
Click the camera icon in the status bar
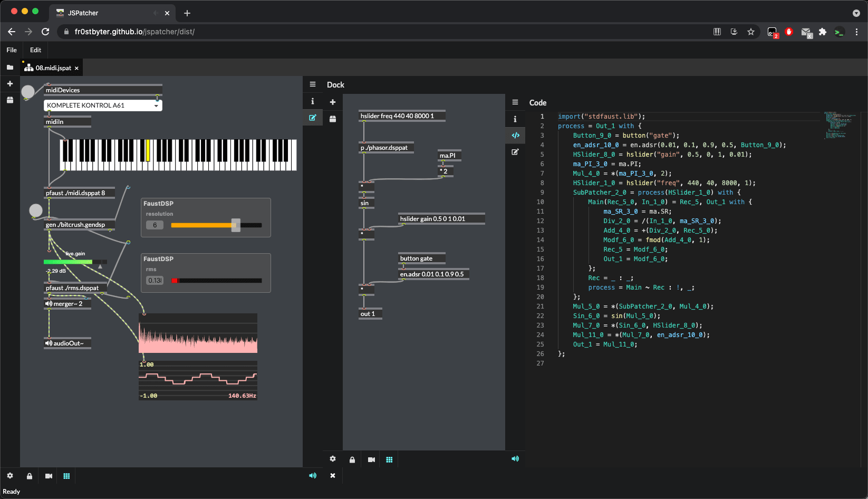tap(48, 476)
